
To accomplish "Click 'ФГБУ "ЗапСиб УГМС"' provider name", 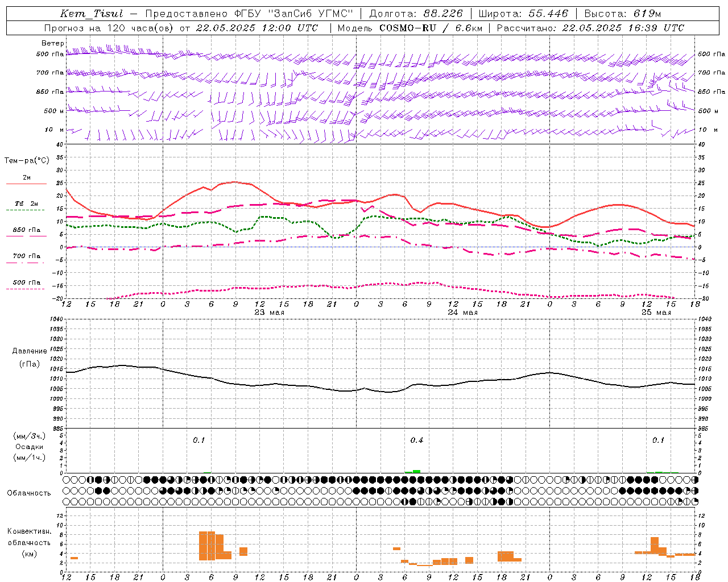I will 293,14.
